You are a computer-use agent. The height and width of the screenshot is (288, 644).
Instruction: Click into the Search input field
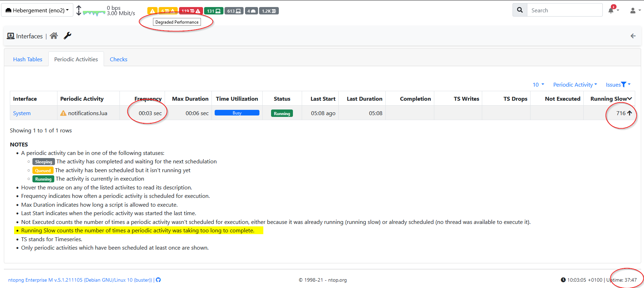point(565,10)
